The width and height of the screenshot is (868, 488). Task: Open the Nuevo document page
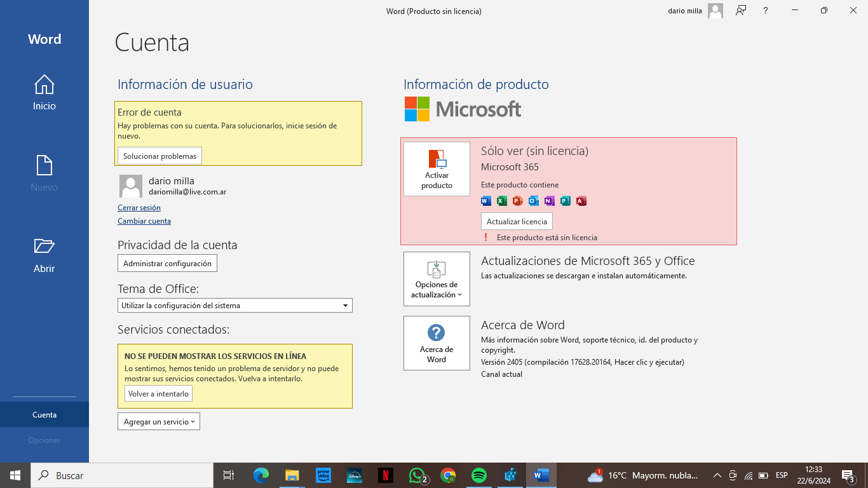44,174
